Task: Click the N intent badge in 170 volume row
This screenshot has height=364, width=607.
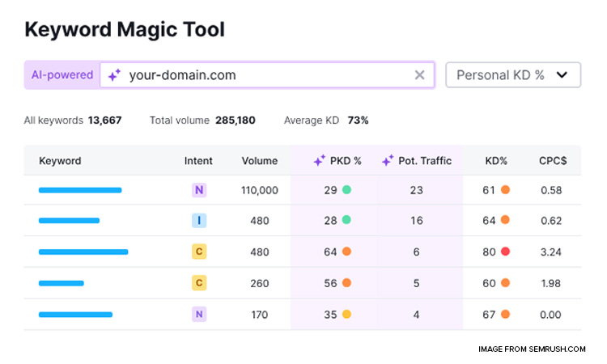Action: (199, 314)
